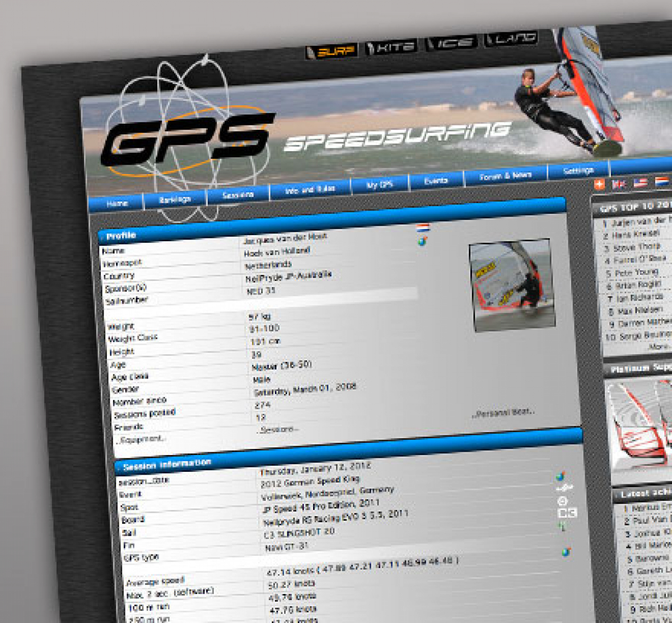Open the Events menu tab

[436, 181]
